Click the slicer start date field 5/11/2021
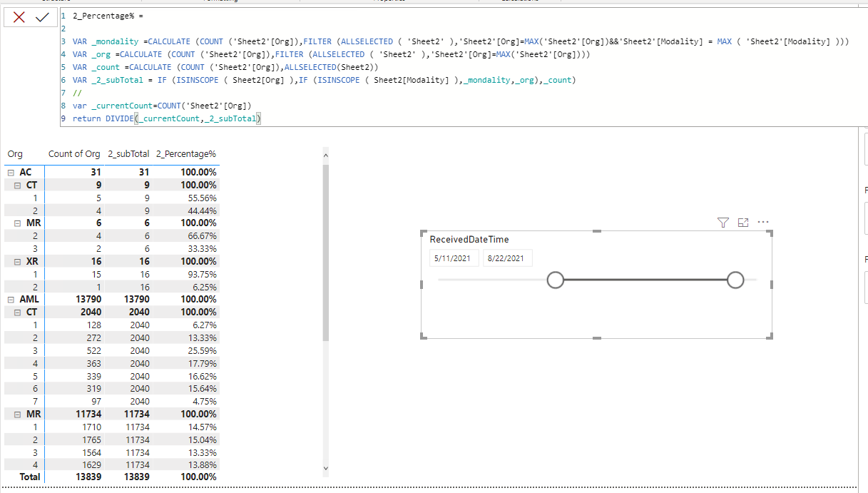The width and height of the screenshot is (868, 493). [x=455, y=258]
